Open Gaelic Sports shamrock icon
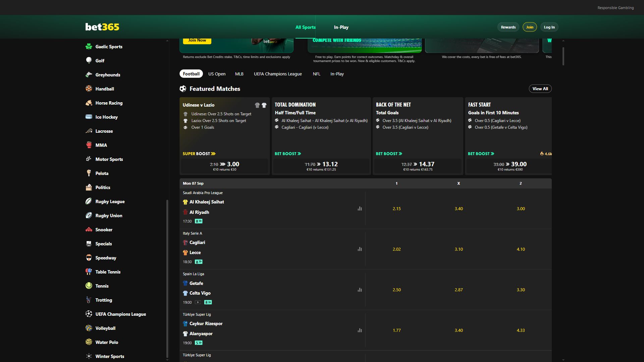The image size is (644, 362). point(89,47)
